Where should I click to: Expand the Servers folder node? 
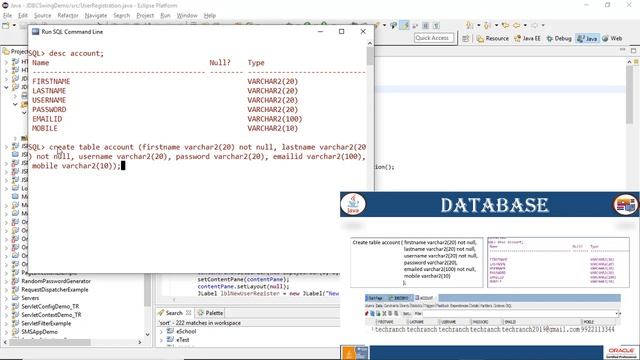pyautogui.click(x=6, y=298)
